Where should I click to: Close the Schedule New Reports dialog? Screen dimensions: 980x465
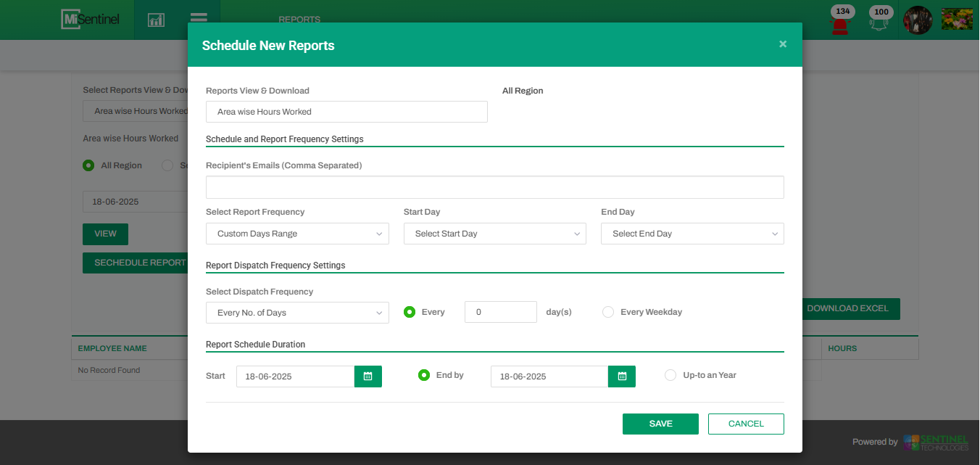783,44
